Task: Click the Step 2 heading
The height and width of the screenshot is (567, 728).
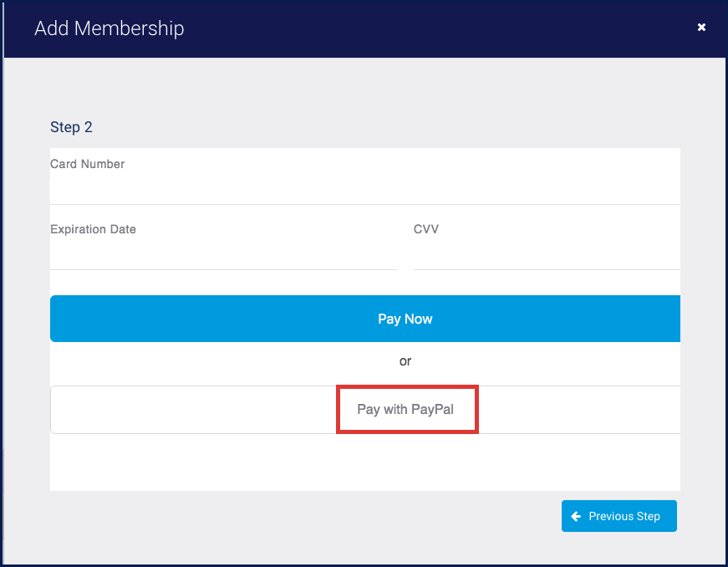Action: point(71,127)
